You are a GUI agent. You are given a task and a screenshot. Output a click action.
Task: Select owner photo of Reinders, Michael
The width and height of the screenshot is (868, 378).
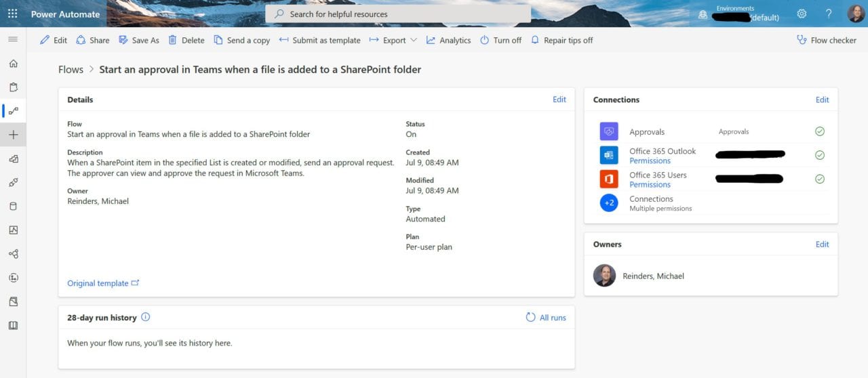[604, 276]
